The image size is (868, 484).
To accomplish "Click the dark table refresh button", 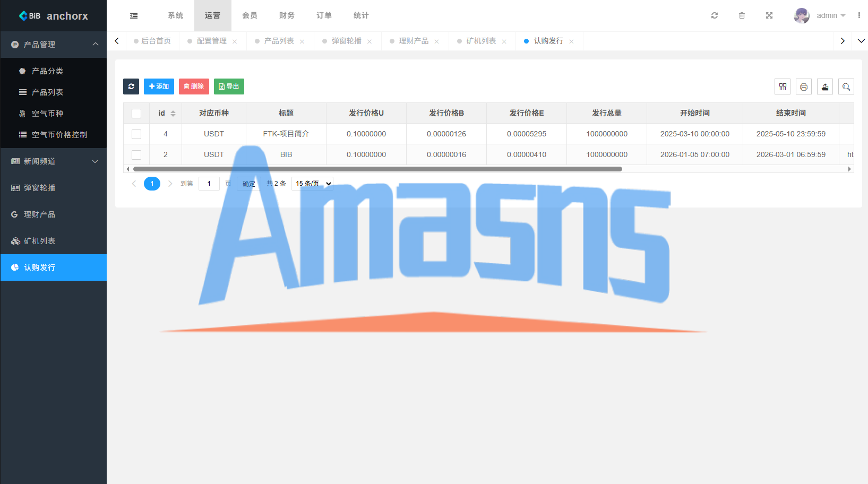I will pos(131,87).
